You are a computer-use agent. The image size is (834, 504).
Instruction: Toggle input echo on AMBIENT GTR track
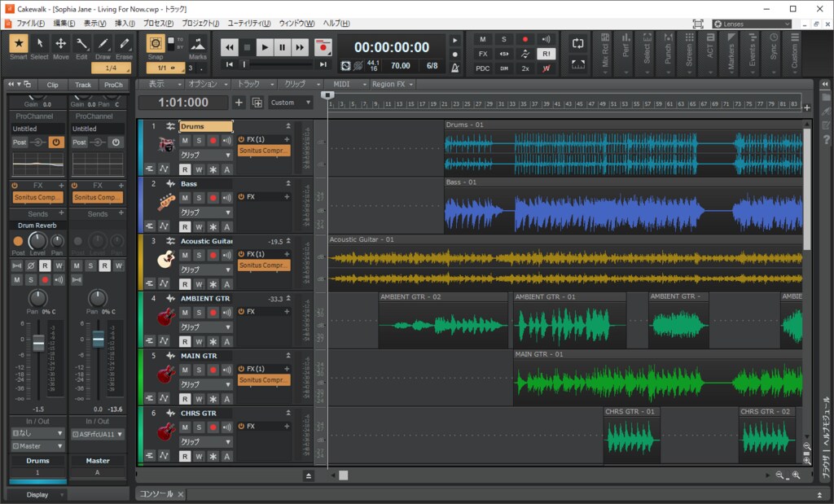pos(227,313)
